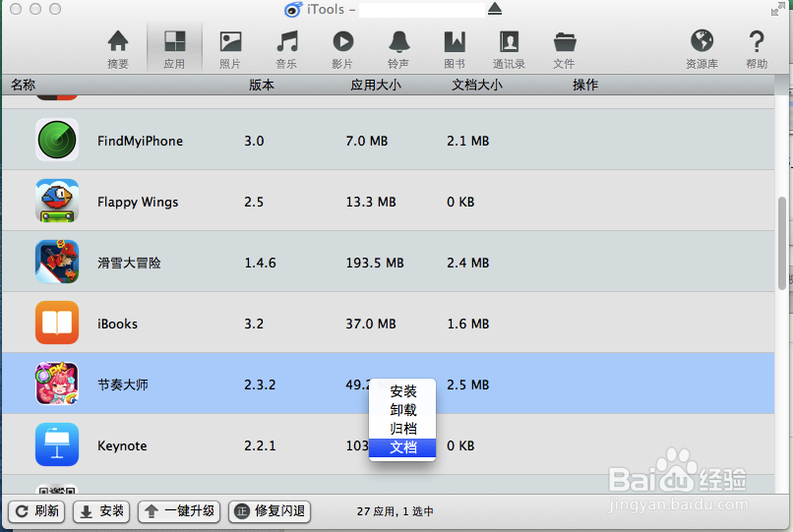Click the 13.3 MB app size cell
The height and width of the screenshot is (532, 793).
[371, 202]
